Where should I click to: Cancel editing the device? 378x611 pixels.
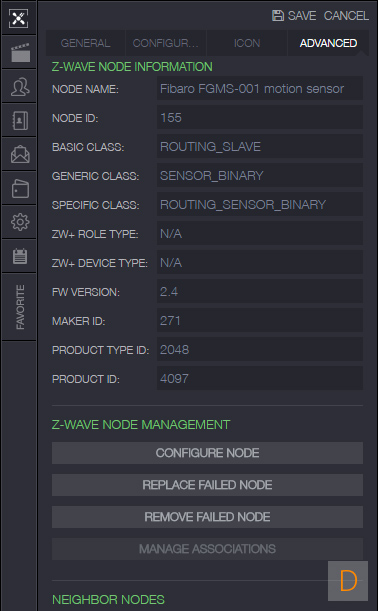(x=346, y=16)
